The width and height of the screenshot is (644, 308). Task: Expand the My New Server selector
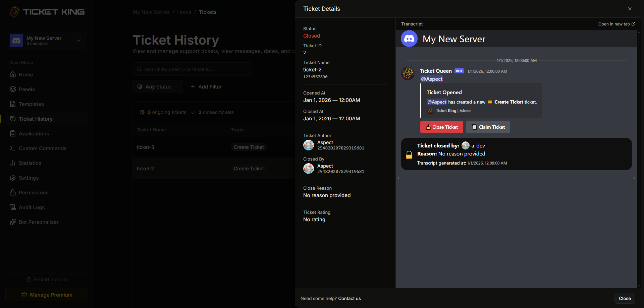(x=47, y=41)
